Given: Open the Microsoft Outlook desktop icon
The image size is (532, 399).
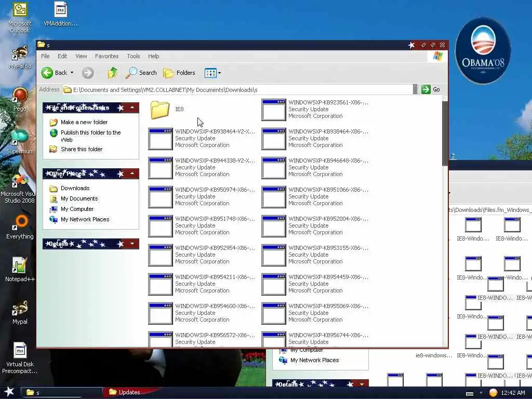Looking at the screenshot, I should [20, 17].
